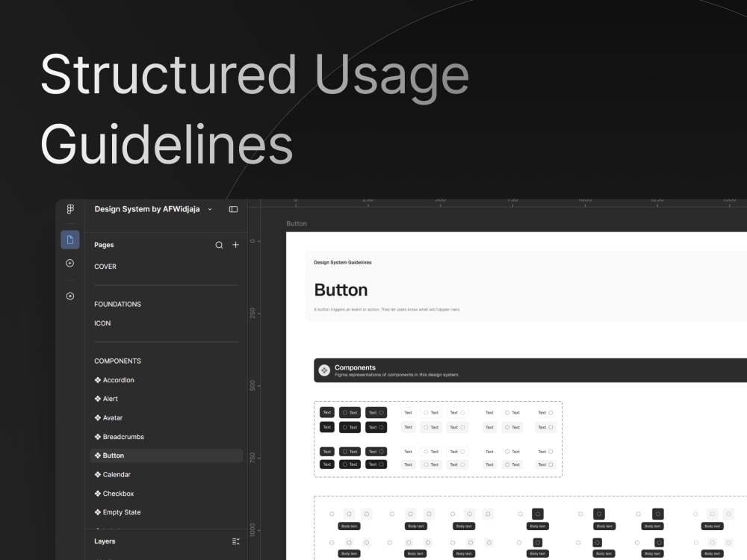Search pages with the magnifier icon
The height and width of the screenshot is (560, 747).
219,245
